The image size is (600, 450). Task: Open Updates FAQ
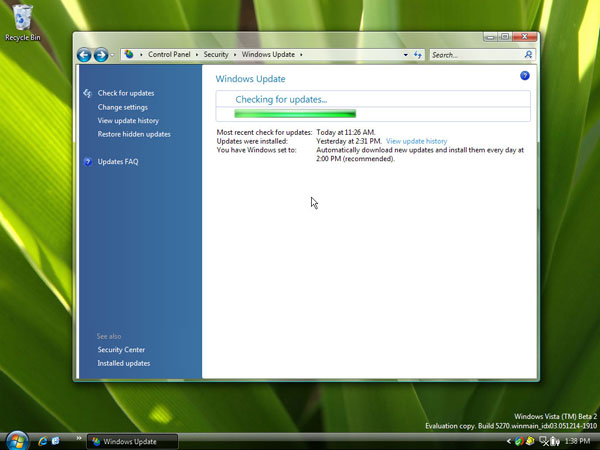coord(118,161)
